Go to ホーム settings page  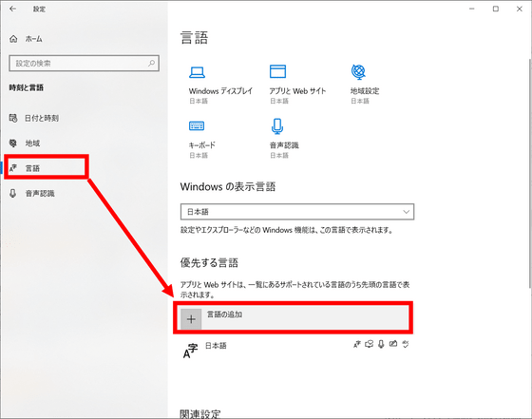pyautogui.click(x=33, y=39)
